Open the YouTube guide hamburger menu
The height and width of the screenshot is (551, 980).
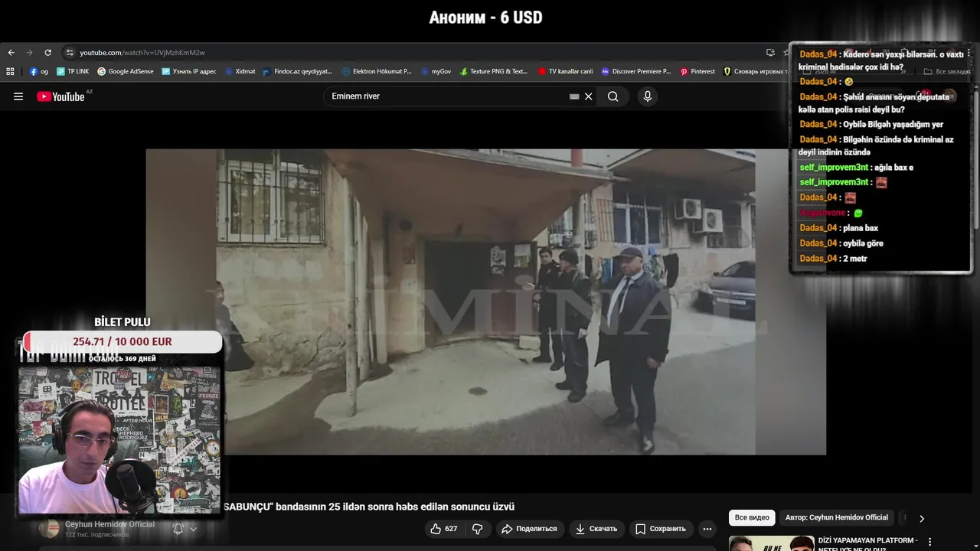[x=18, y=96]
